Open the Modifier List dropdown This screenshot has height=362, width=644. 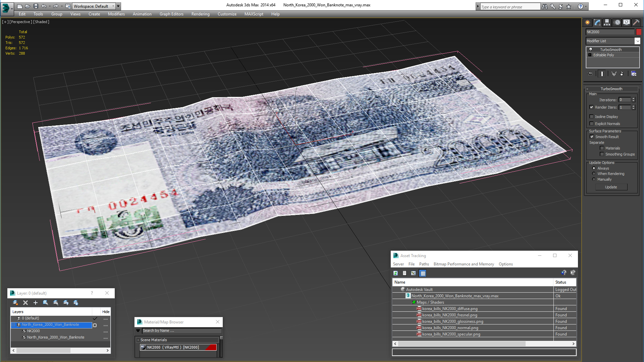point(638,41)
